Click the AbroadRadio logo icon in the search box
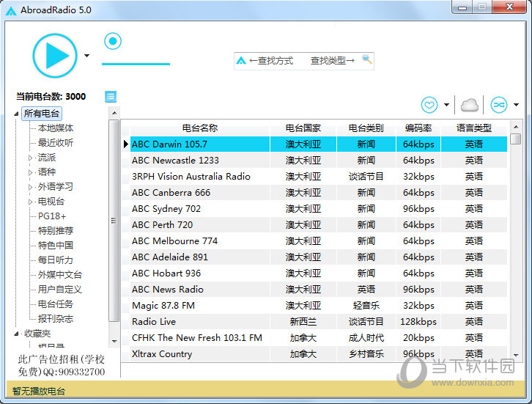 [241, 61]
